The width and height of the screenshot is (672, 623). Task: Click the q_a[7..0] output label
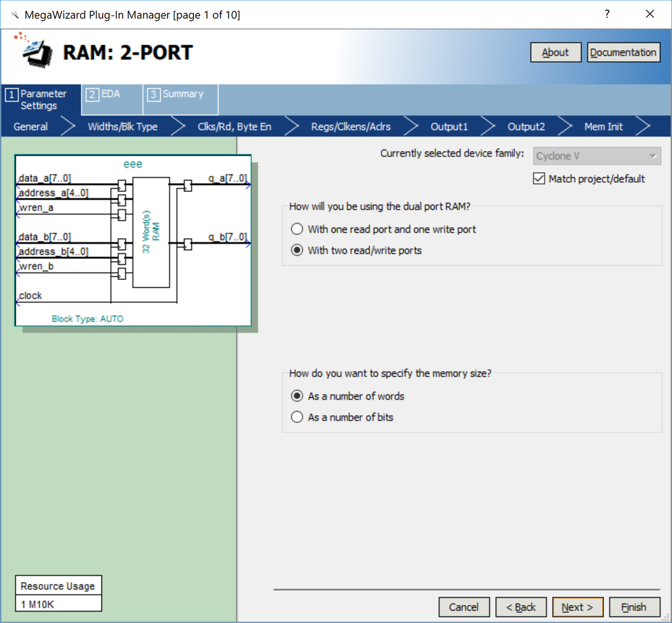coord(227,178)
